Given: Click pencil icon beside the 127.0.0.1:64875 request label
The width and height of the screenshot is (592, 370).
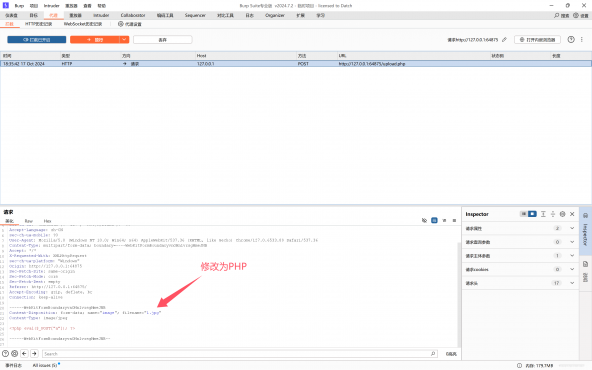Looking at the screenshot, I should pos(504,40).
